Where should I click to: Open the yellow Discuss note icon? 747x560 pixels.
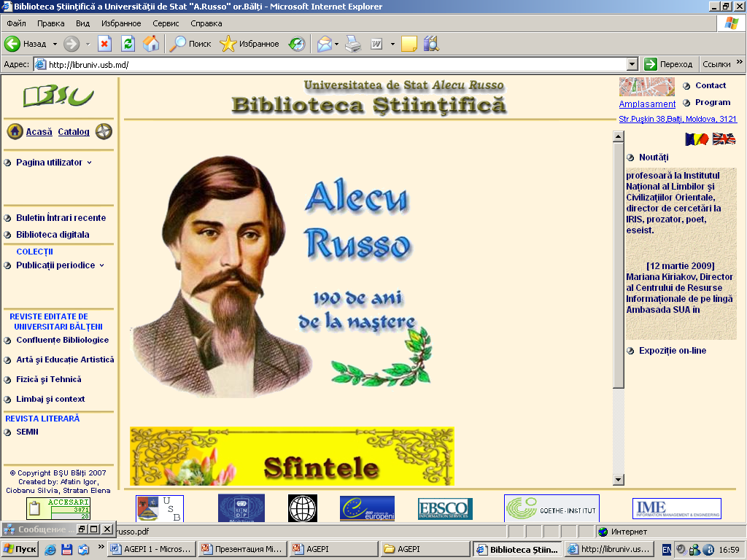tap(409, 44)
